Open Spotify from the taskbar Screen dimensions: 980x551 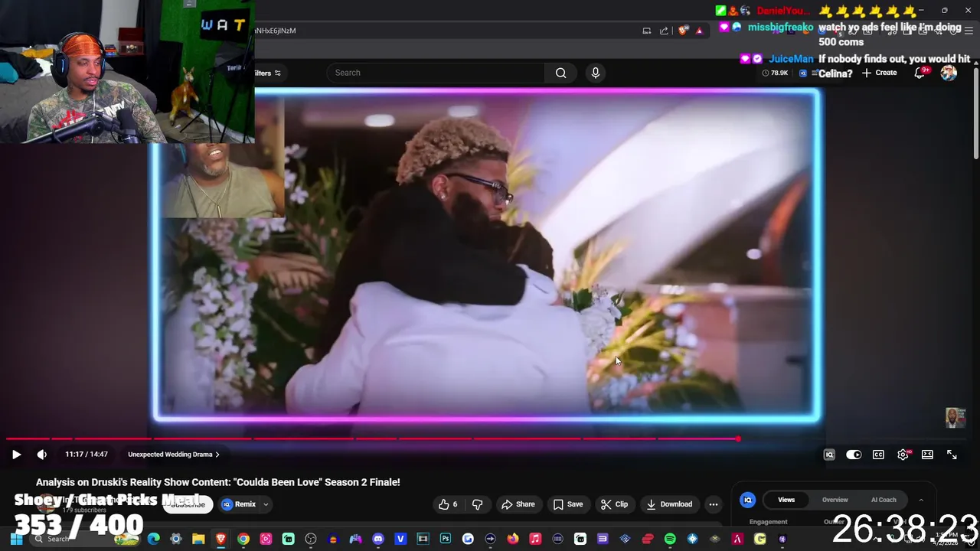pyautogui.click(x=670, y=539)
